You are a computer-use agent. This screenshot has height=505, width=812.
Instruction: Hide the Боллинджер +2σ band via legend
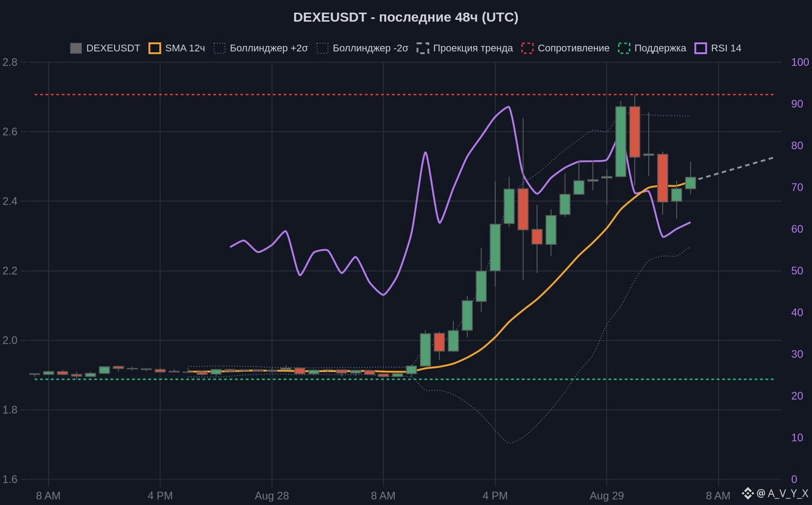click(x=261, y=48)
